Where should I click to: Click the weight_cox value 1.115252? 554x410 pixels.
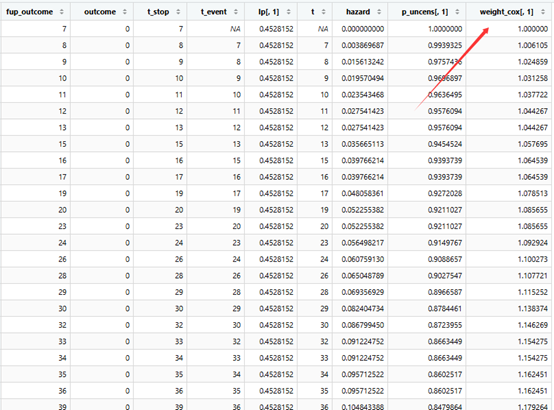533,292
